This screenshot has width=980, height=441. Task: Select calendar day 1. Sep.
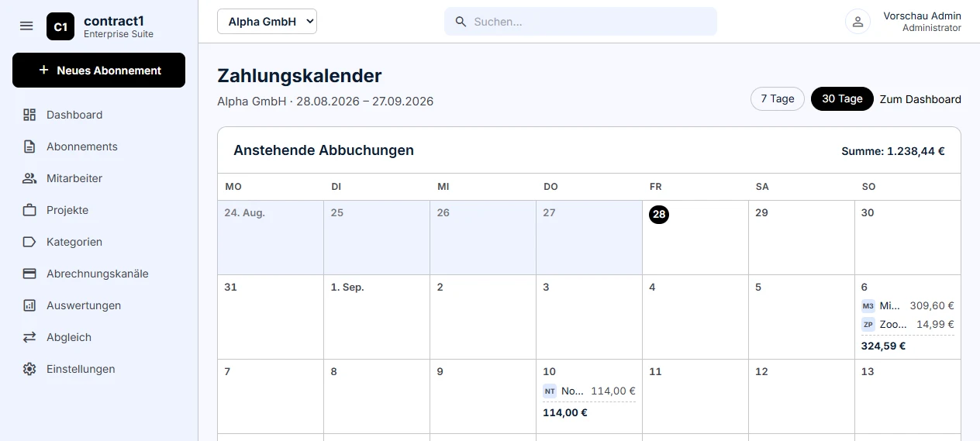[377, 317]
